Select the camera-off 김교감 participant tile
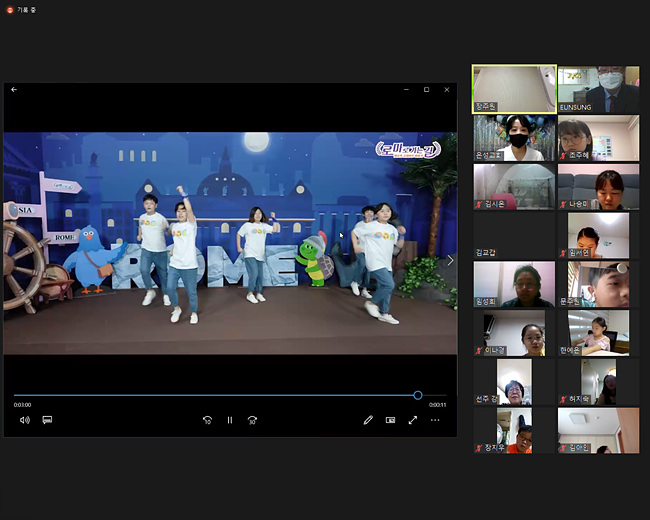 pos(514,236)
